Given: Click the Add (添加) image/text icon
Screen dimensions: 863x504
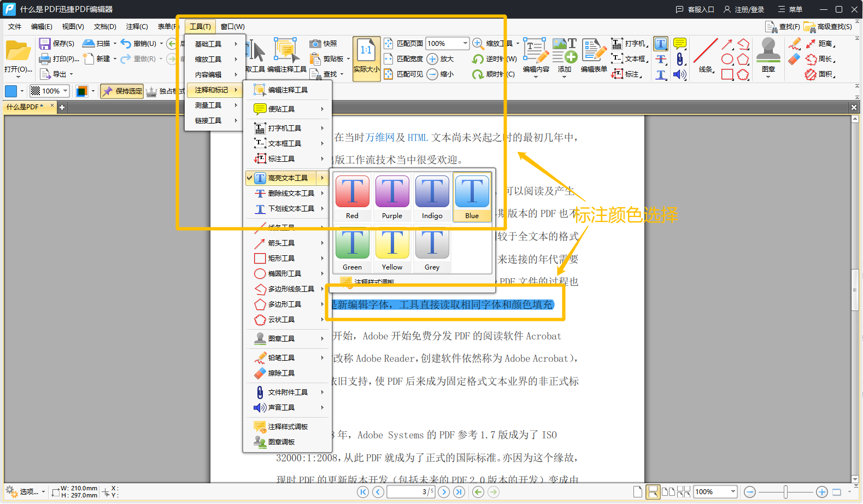Looking at the screenshot, I should coord(565,51).
